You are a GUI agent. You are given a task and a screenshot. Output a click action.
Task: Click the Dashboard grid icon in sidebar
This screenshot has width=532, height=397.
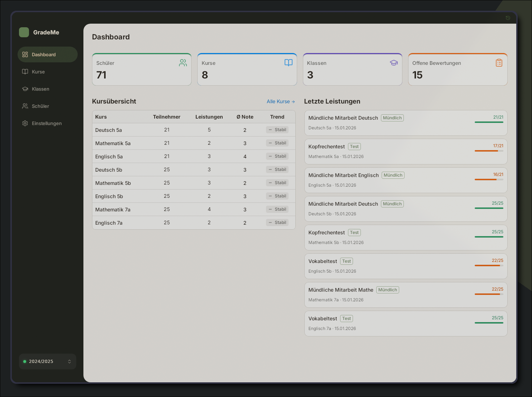(25, 54)
